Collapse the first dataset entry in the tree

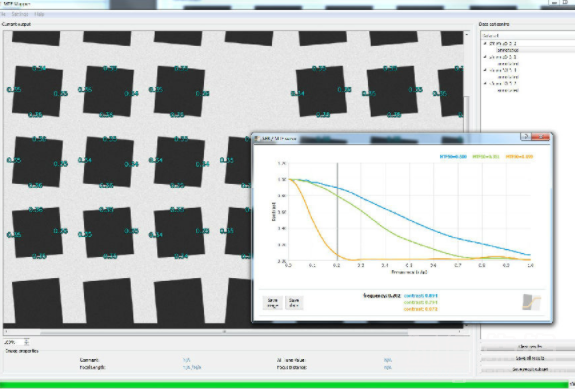[x=485, y=43]
